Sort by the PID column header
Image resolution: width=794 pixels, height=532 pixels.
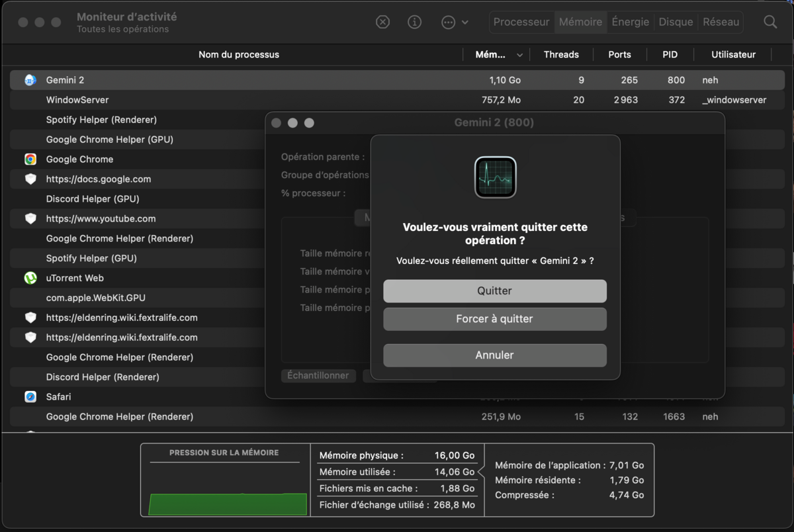click(x=670, y=55)
